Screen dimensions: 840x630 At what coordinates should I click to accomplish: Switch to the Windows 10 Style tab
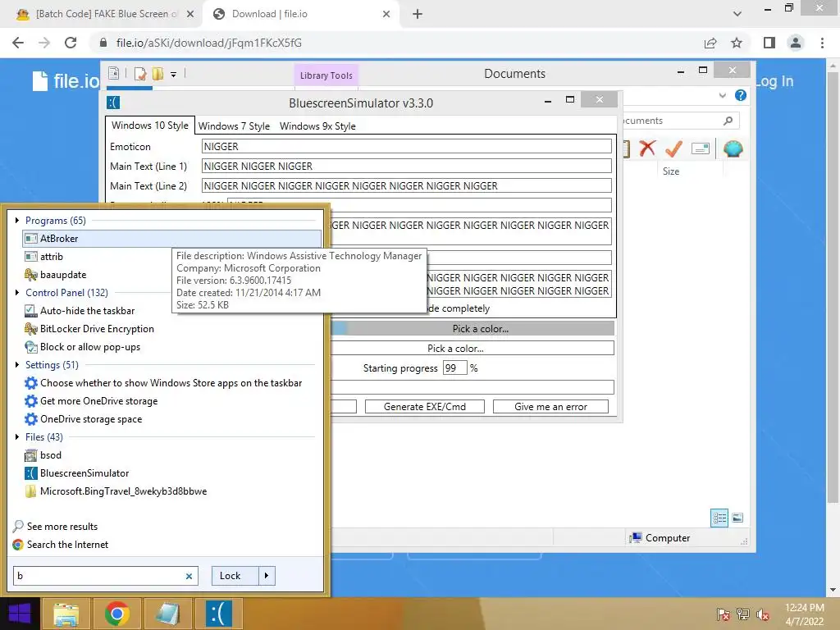click(x=150, y=126)
